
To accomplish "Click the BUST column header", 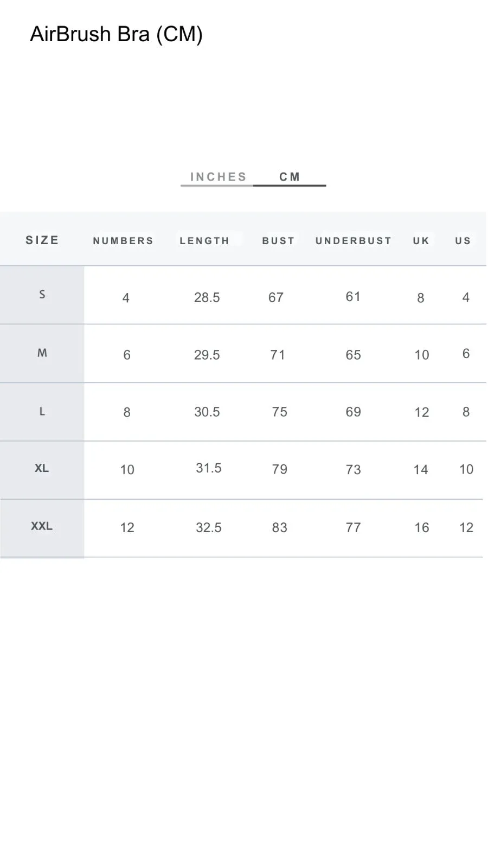I will 278,241.
